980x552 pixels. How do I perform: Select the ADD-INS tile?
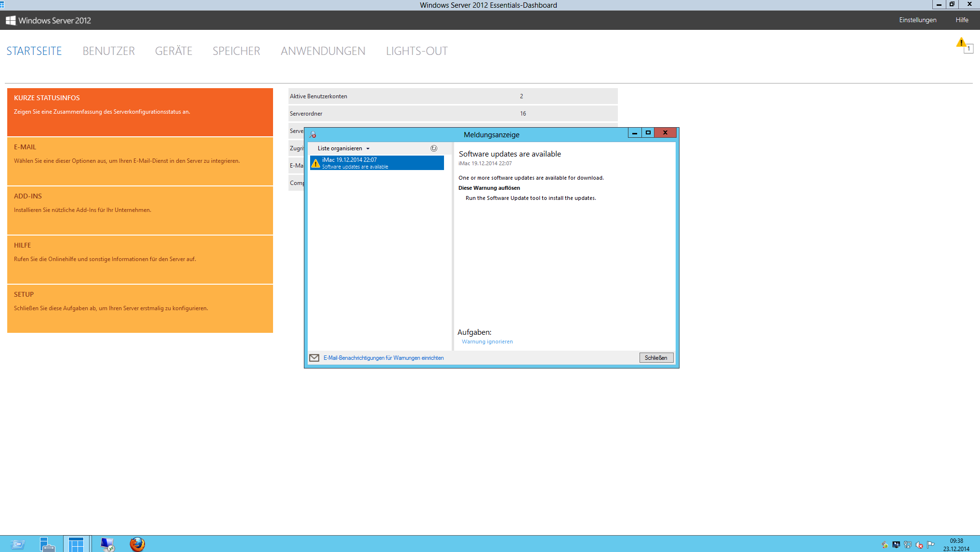pos(140,210)
